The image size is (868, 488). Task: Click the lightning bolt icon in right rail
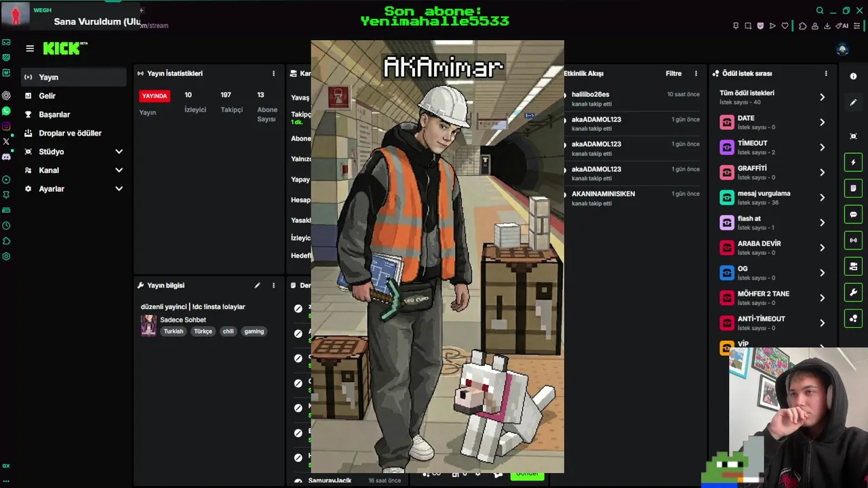point(853,162)
